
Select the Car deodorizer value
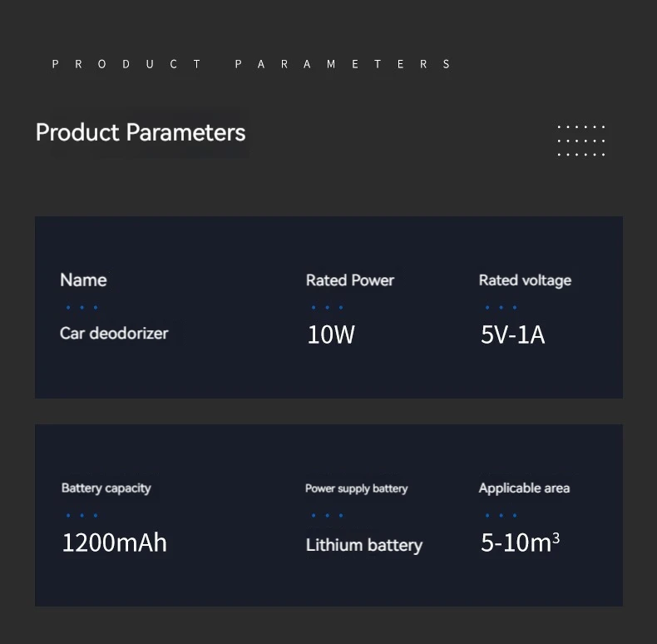[114, 334]
